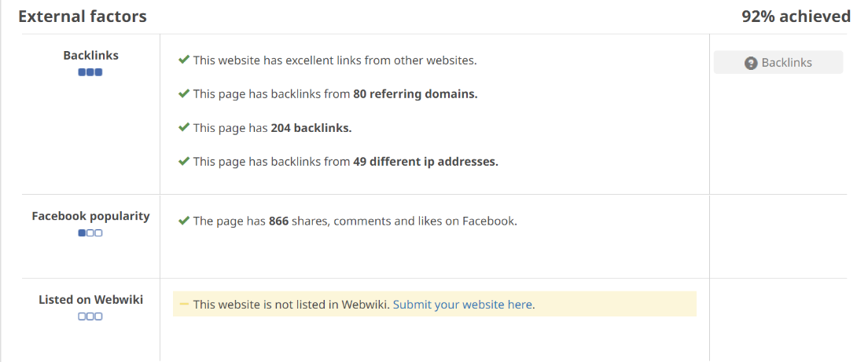The width and height of the screenshot is (868, 362).
Task: Click the 'External factors' section heading
Action: (x=83, y=16)
